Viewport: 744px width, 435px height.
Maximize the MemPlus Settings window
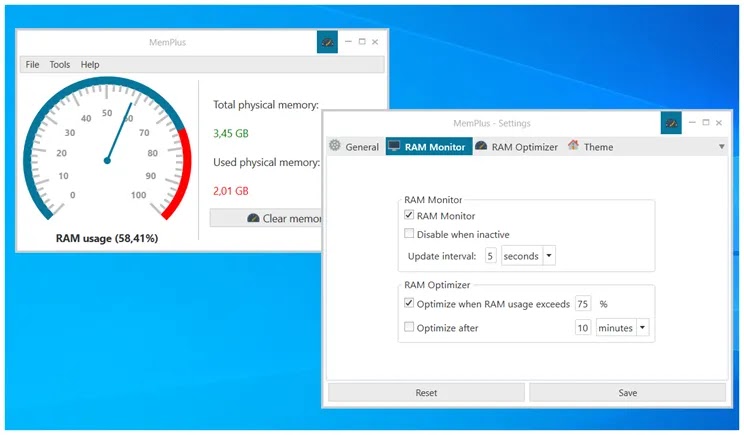click(706, 122)
